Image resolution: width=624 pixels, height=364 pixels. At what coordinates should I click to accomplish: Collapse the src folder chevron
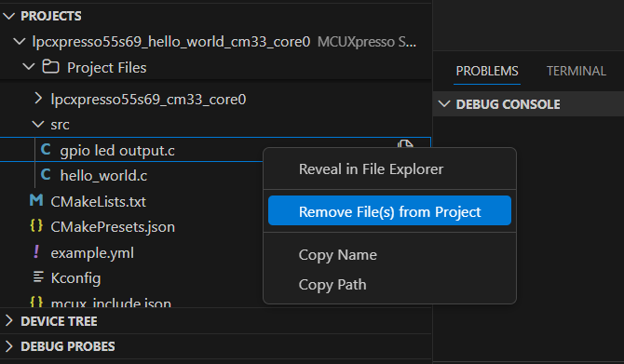click(38, 125)
